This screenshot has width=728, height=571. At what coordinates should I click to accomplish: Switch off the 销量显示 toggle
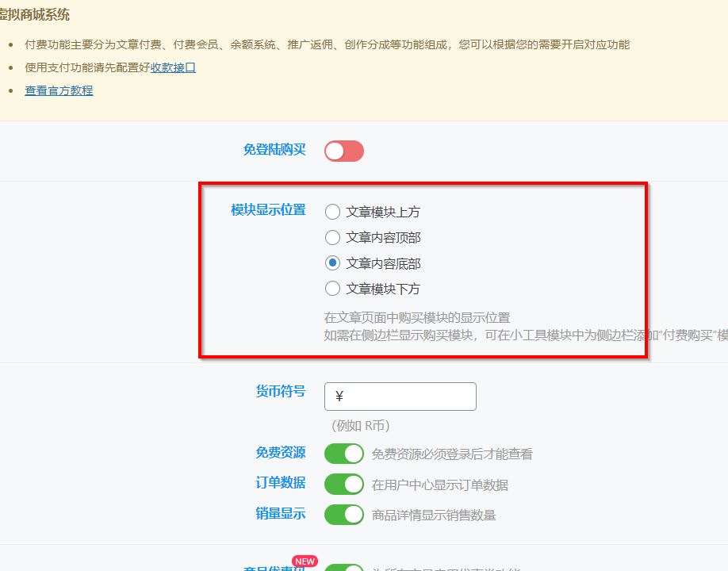tap(343, 514)
